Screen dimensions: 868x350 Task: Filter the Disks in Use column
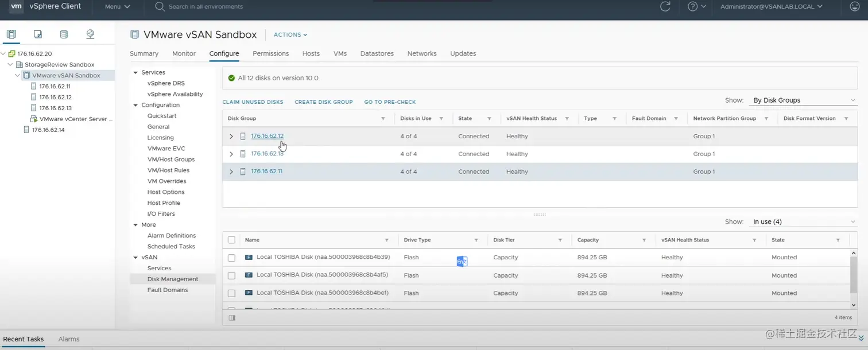441,119
